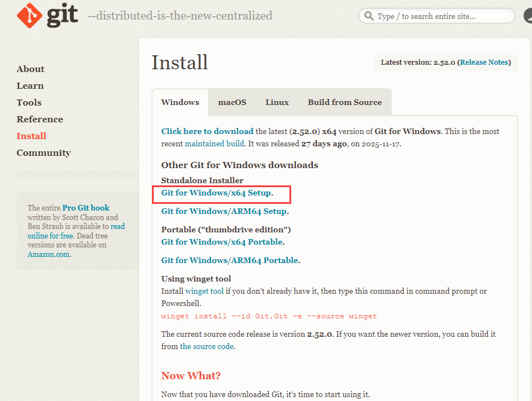
Task: Click the Latest version 2.52.0 text
Action: coord(417,63)
